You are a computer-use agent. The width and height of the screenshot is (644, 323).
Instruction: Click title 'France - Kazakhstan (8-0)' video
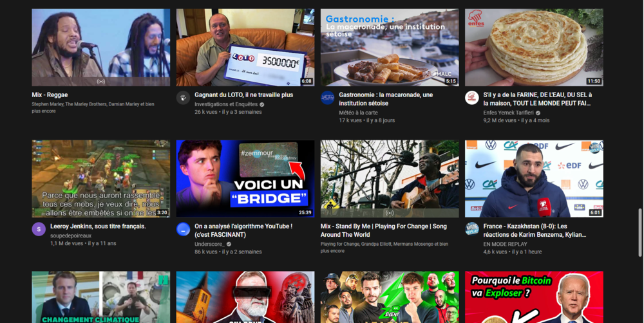click(x=535, y=230)
